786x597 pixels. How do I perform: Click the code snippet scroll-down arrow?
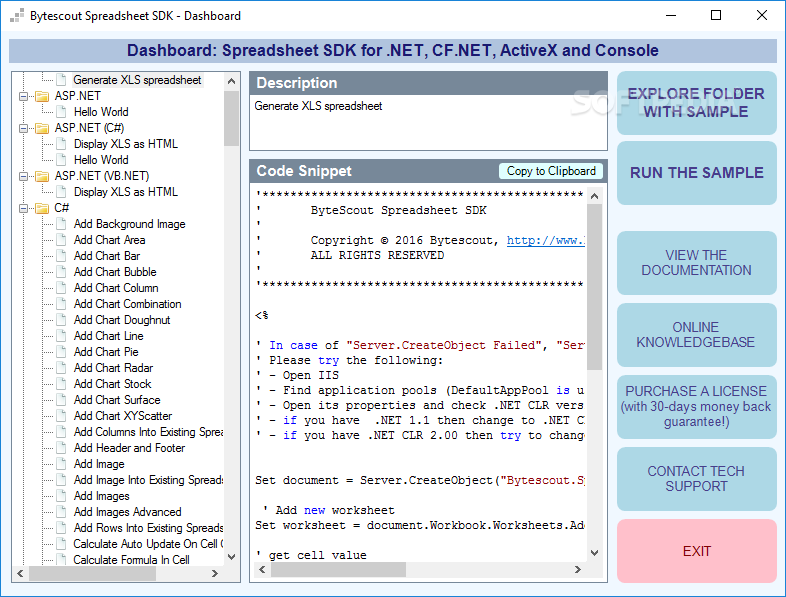(595, 553)
